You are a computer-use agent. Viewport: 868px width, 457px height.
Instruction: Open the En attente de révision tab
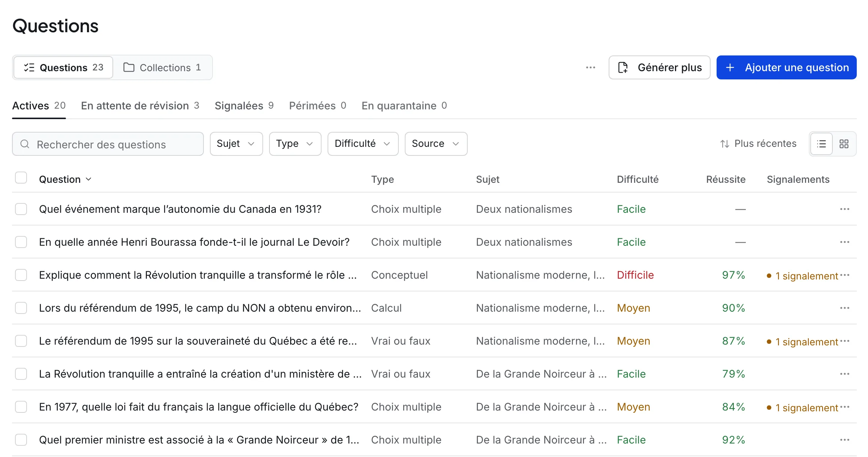pos(140,106)
